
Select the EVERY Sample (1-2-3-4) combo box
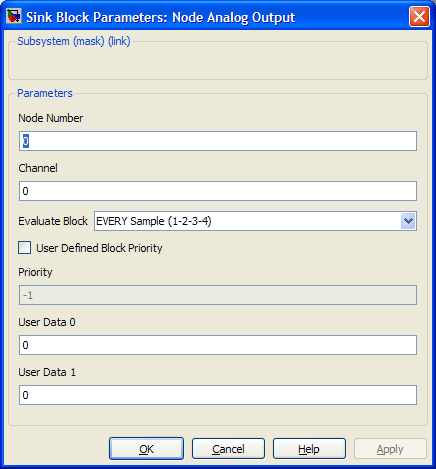point(255,221)
